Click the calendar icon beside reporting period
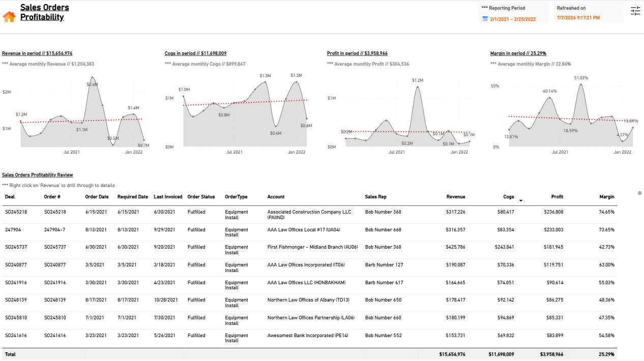This screenshot has width=644, height=361. (485, 19)
